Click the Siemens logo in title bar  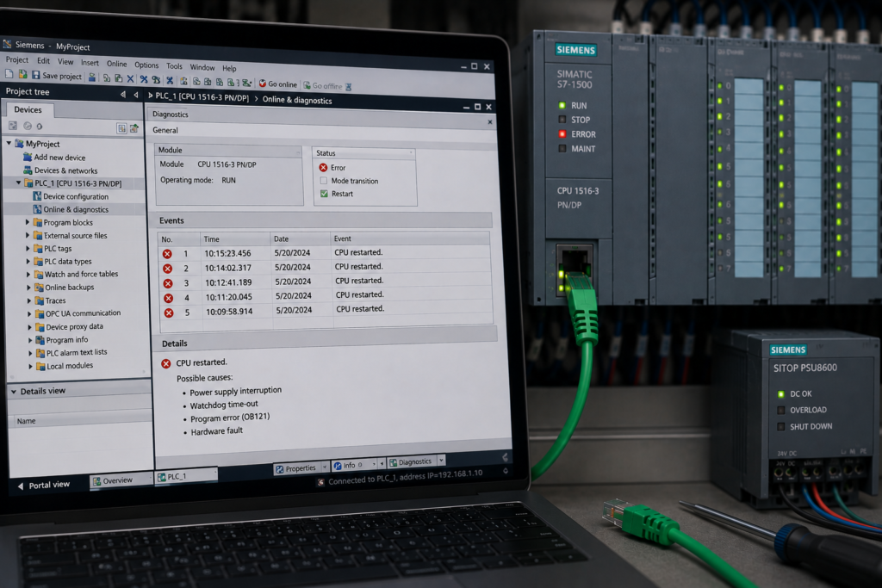[x=7, y=44]
